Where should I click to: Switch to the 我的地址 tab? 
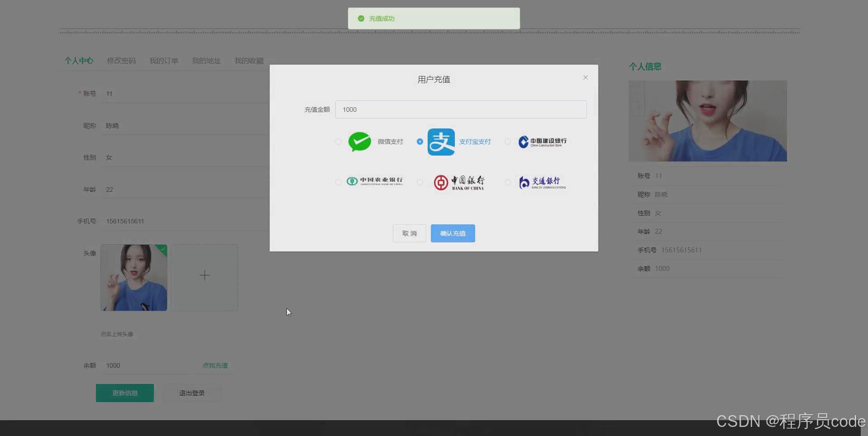coord(206,60)
